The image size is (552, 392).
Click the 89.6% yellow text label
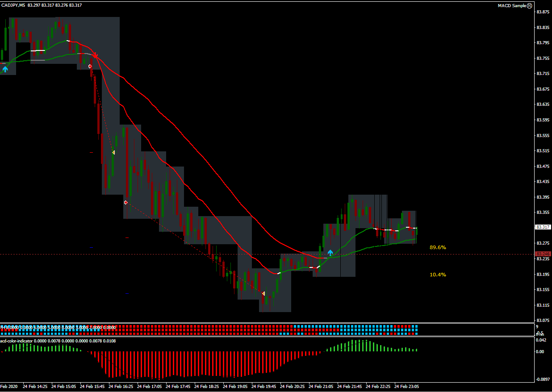[438, 247]
